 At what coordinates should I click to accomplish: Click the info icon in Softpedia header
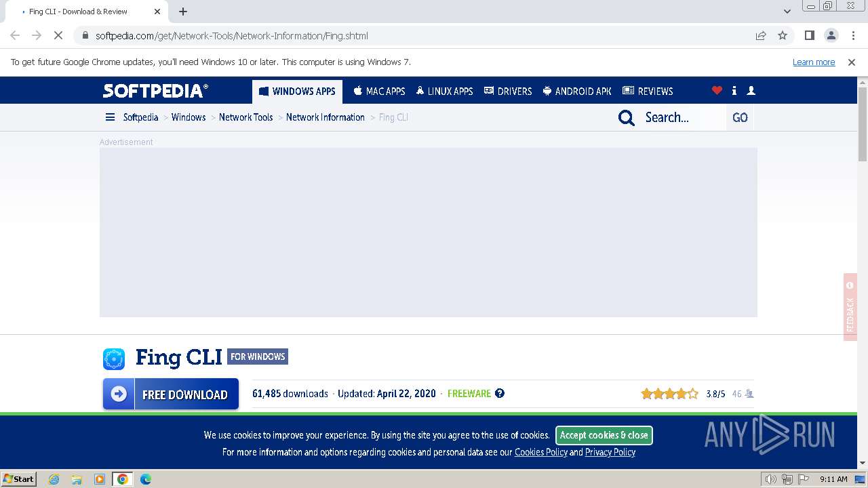(x=734, y=91)
